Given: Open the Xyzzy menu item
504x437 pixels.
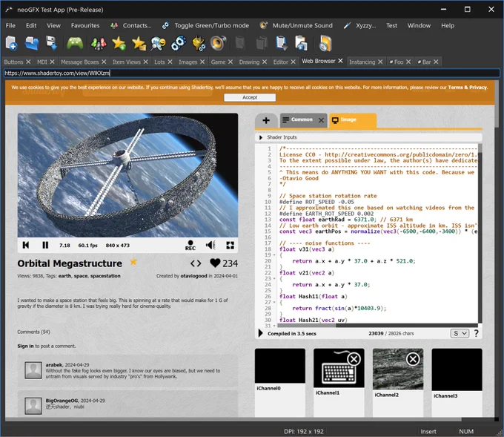Looking at the screenshot, I should point(359,25).
